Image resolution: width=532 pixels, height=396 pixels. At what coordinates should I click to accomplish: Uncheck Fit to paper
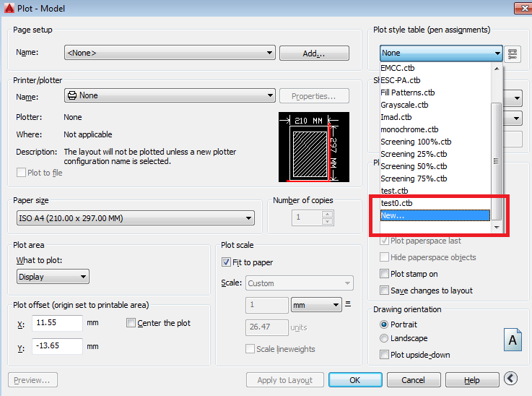[226, 262]
